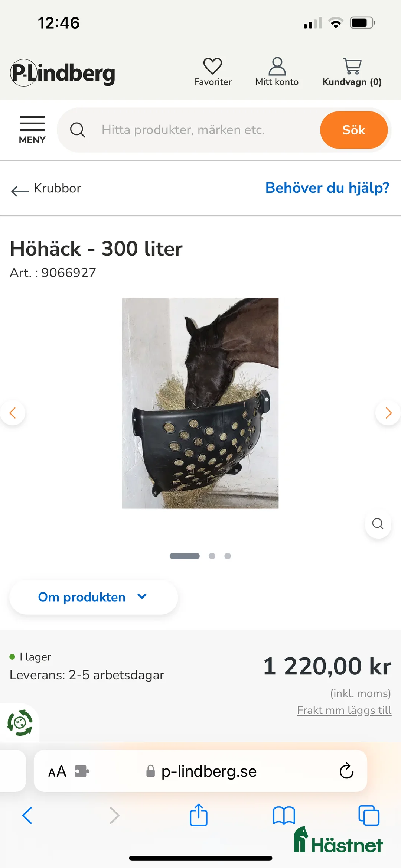Open Frakt mm läggs till link
The height and width of the screenshot is (868, 401).
[x=344, y=710]
